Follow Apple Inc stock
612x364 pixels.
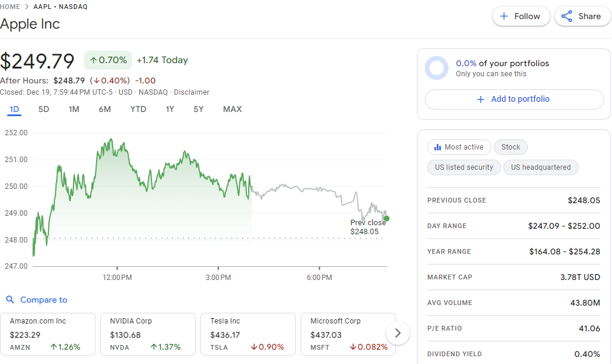(521, 16)
